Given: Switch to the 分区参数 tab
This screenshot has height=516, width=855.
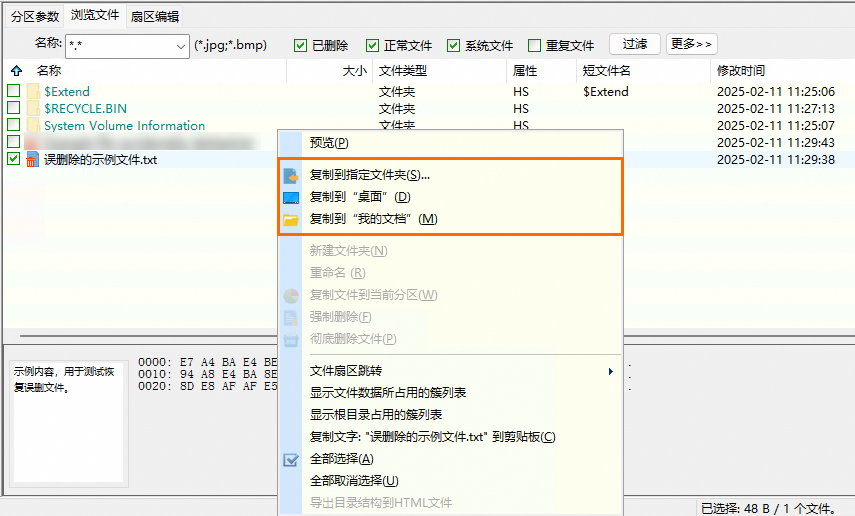Looking at the screenshot, I should (x=35, y=16).
